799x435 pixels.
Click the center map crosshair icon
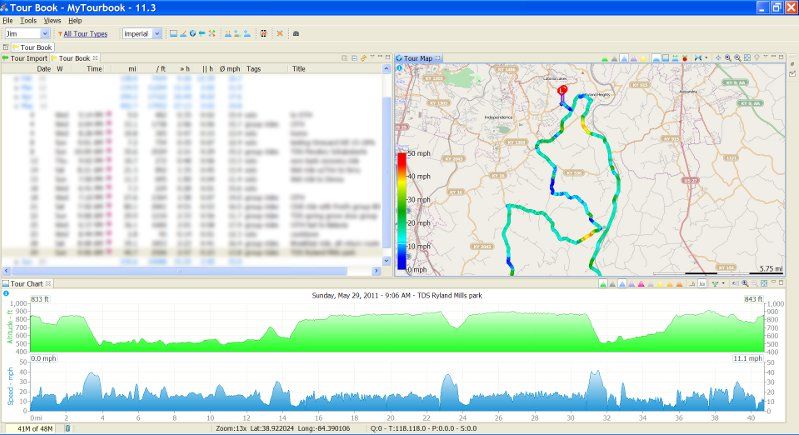(x=718, y=58)
